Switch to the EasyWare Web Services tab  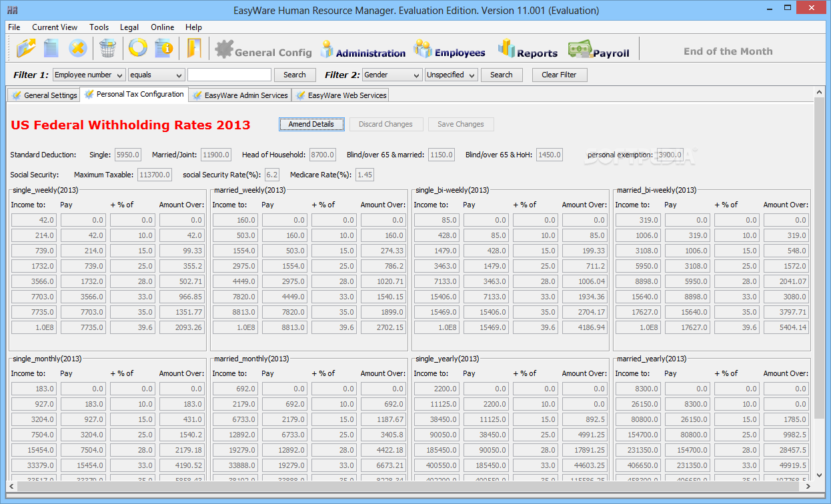[340, 95]
